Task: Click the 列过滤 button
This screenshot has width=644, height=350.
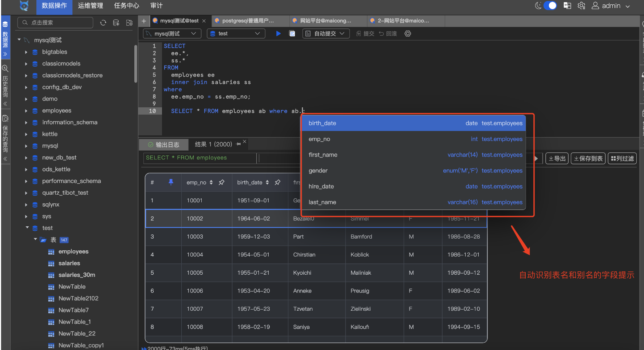Action: [622, 158]
